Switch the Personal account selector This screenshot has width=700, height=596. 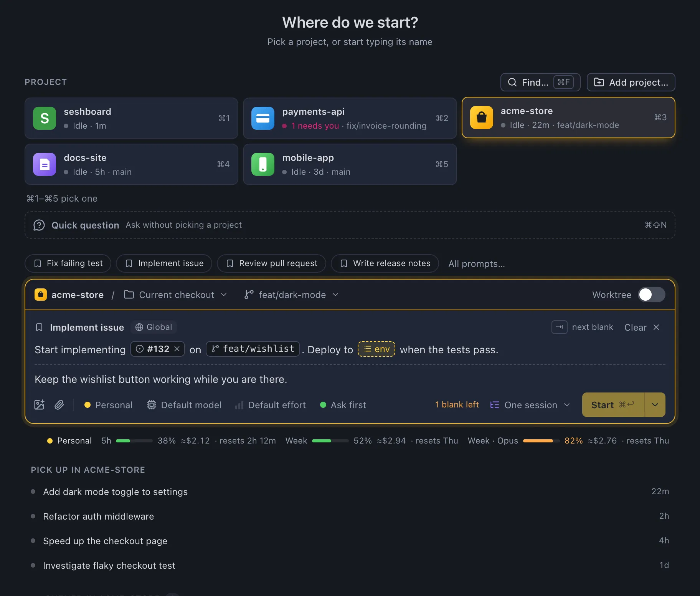[x=108, y=405]
